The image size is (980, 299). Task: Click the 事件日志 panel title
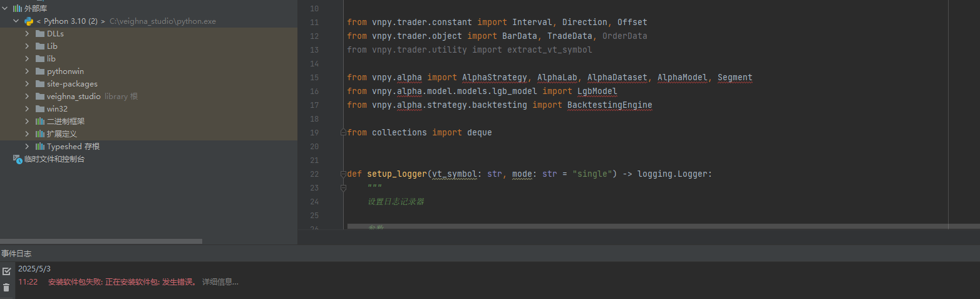click(16, 254)
